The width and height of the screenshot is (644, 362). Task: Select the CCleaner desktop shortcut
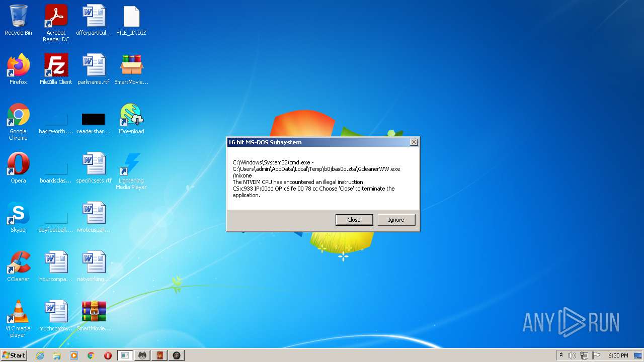[x=18, y=266]
